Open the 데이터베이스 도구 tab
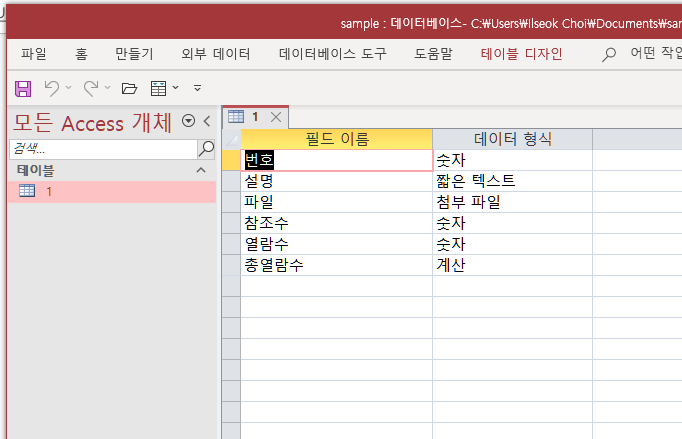 point(332,54)
